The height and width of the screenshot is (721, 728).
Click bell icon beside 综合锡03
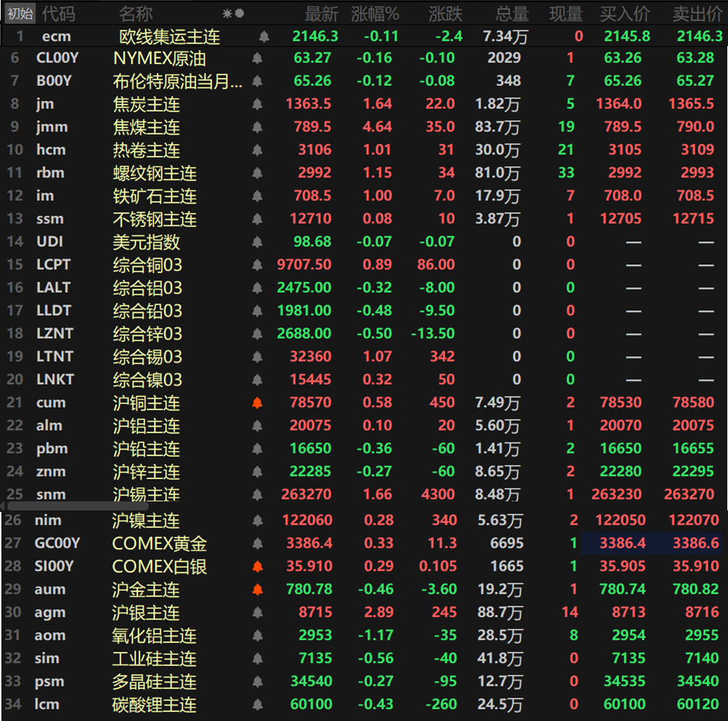tap(257, 357)
